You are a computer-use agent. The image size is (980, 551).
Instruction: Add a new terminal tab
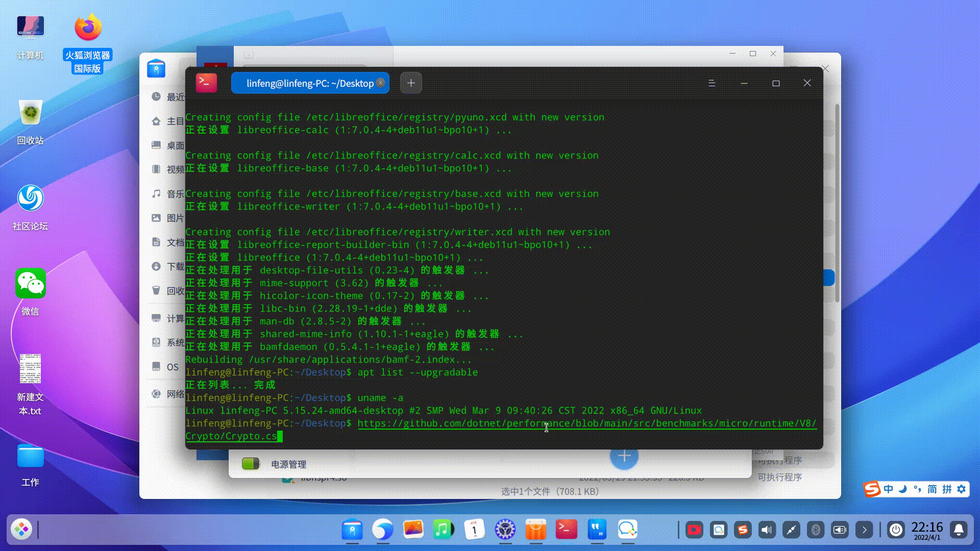[x=411, y=83]
